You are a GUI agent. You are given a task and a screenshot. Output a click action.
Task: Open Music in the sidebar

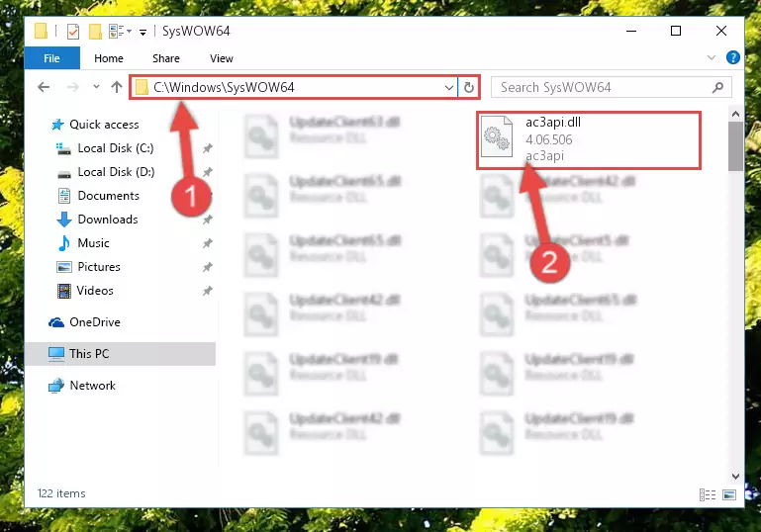coord(93,243)
